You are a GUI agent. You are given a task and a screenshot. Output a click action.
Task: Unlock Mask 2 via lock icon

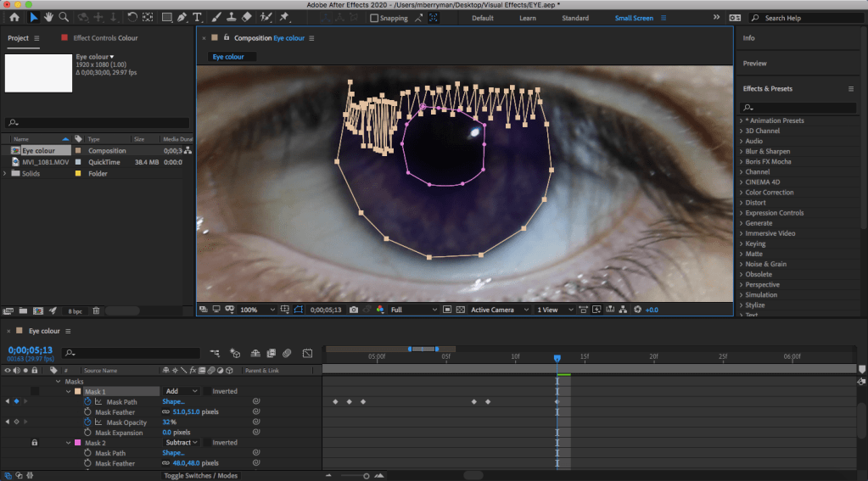click(x=34, y=443)
